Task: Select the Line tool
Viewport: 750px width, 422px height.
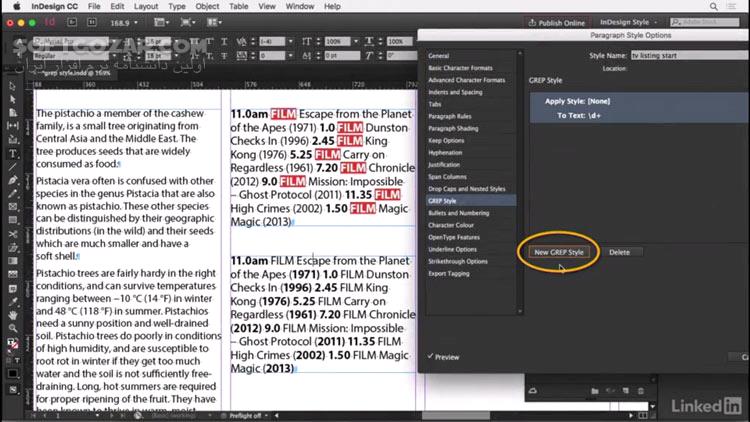Action: [12, 167]
